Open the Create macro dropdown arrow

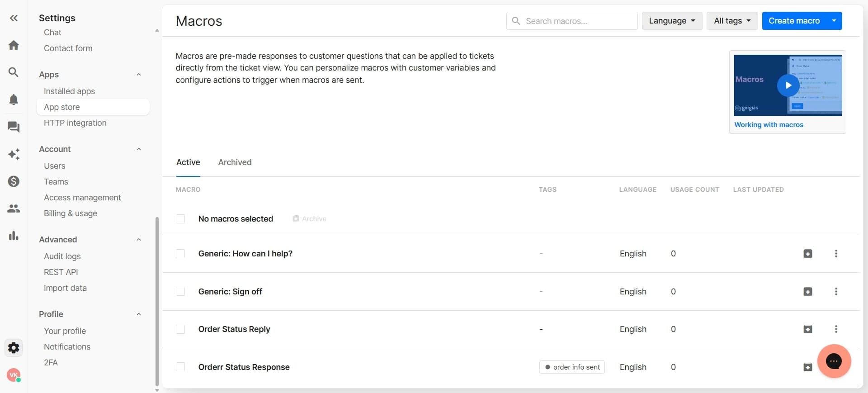pos(834,21)
